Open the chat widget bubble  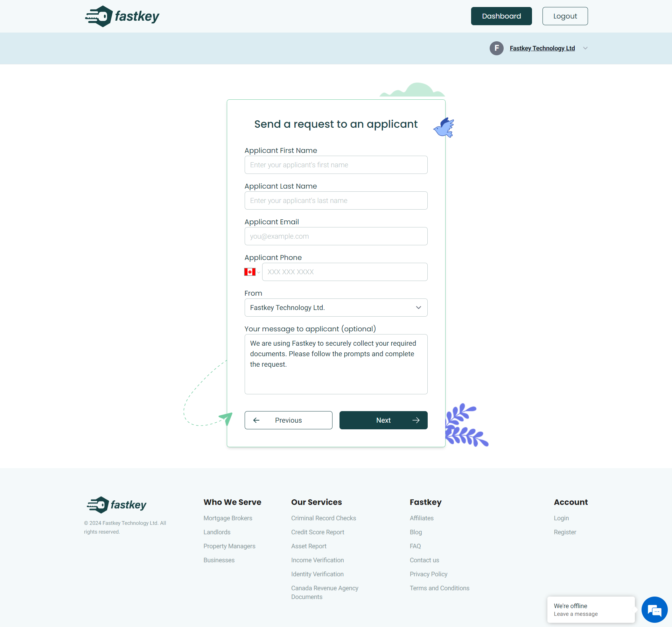654,610
